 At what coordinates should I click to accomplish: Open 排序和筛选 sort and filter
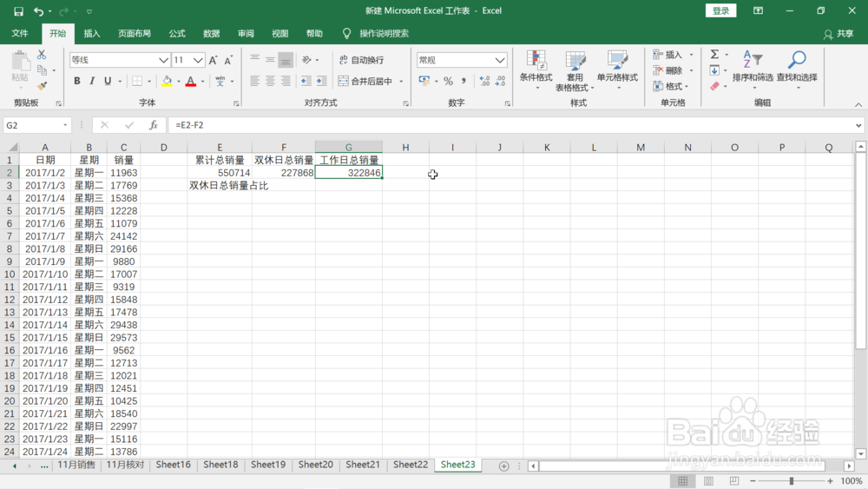(753, 70)
